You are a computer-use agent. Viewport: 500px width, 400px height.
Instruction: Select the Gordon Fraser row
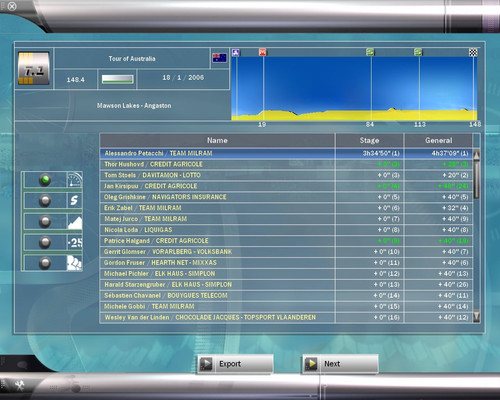coord(286,263)
